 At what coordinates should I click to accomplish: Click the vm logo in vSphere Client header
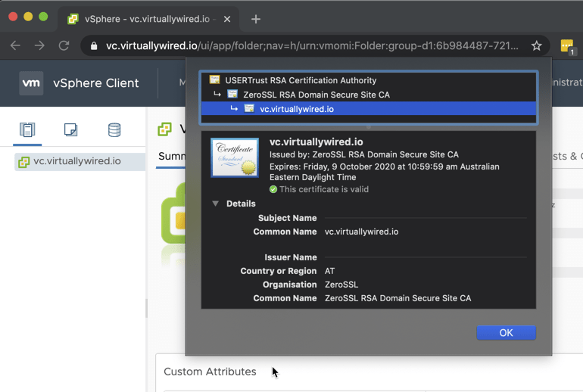[31, 83]
